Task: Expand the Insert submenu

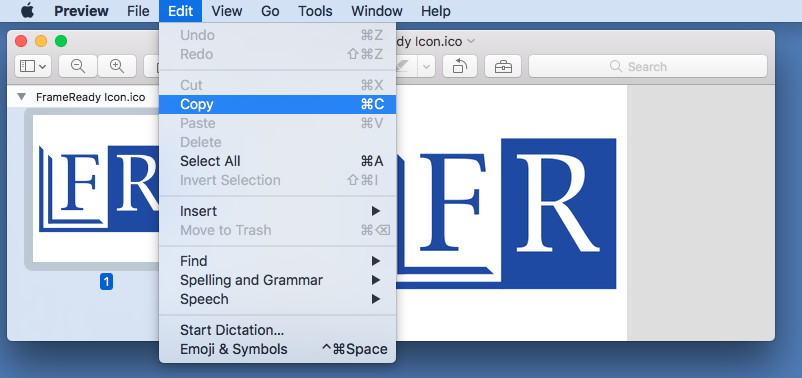Action: pos(277,211)
